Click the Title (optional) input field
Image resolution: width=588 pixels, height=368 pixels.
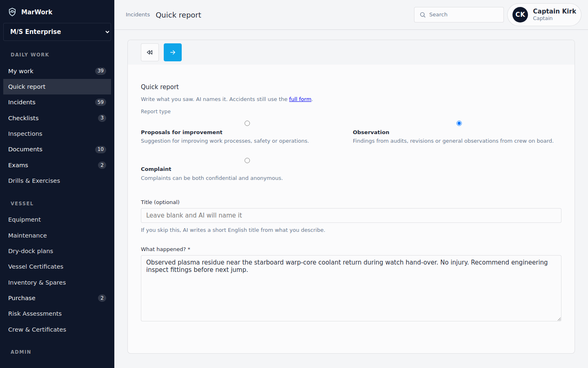[351, 215]
